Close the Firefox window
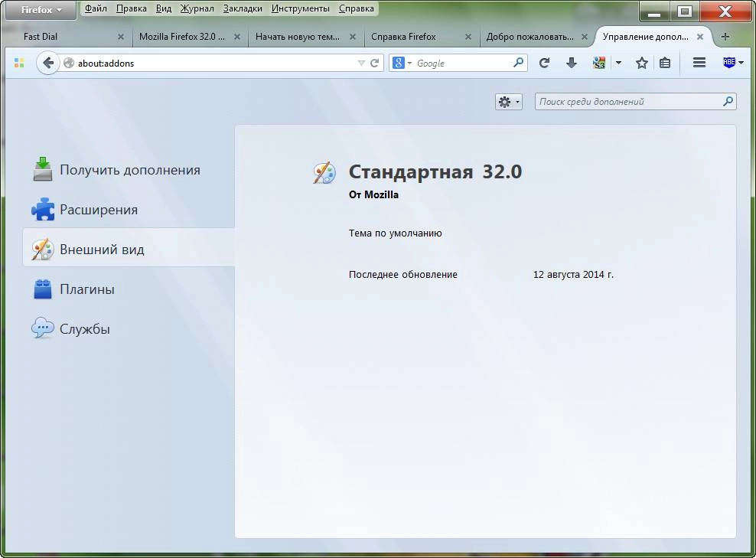The height and width of the screenshot is (558, 756). 725,11
